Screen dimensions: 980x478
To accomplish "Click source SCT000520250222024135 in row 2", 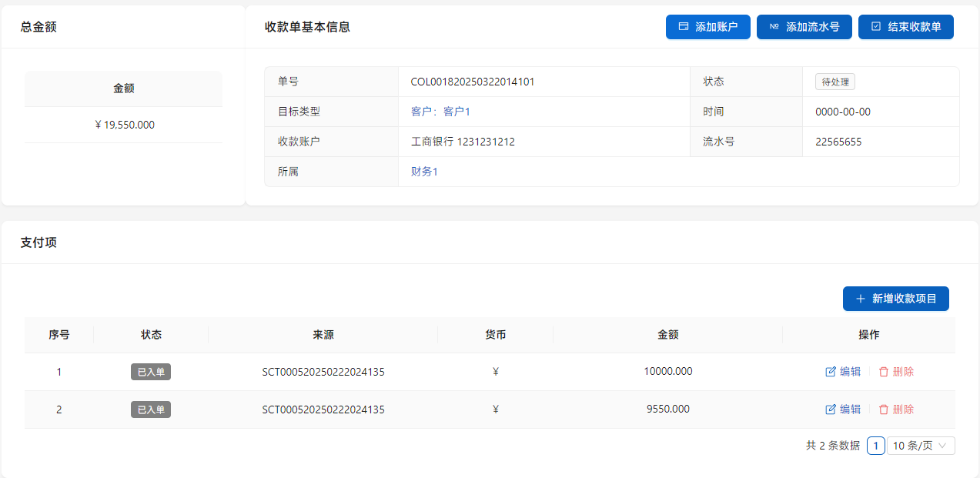I will [323, 409].
